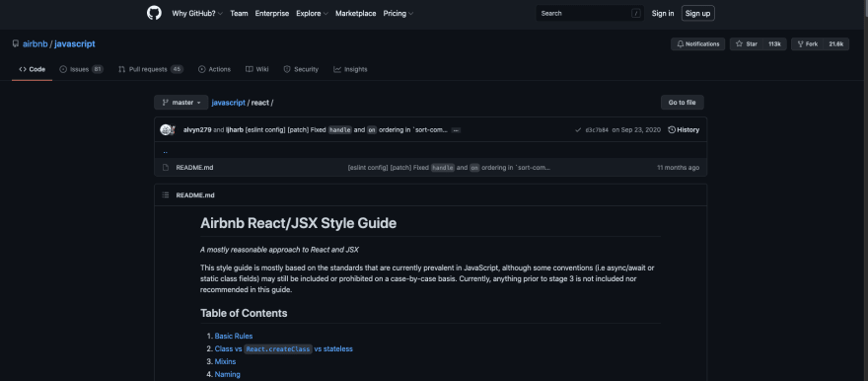Go up to parent directory (..)
This screenshot has height=381, width=868.
(166, 151)
